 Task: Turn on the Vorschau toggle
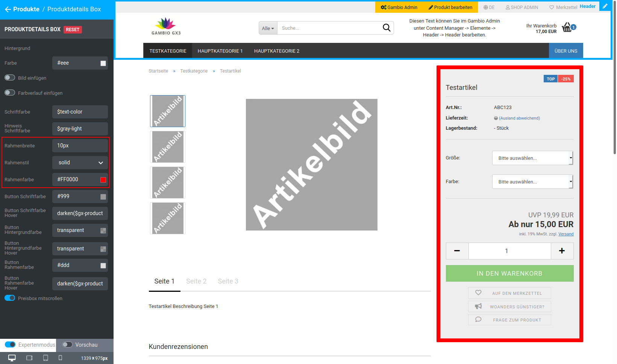(x=68, y=345)
